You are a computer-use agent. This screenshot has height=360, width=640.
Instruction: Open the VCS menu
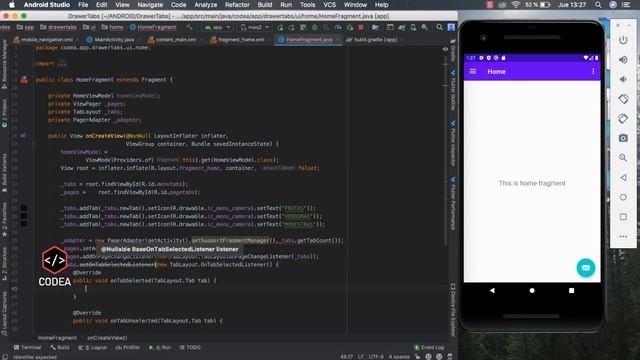click(329, 5)
